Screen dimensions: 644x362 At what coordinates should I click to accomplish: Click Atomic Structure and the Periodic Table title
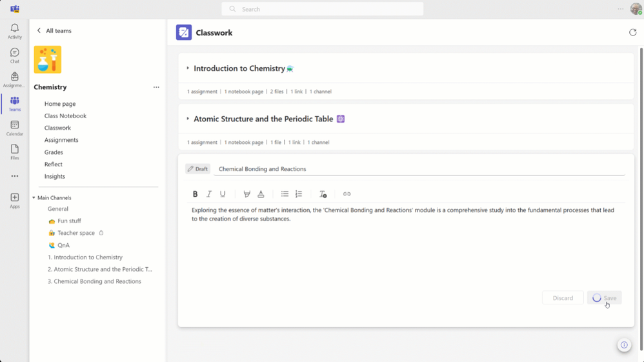coord(263,119)
